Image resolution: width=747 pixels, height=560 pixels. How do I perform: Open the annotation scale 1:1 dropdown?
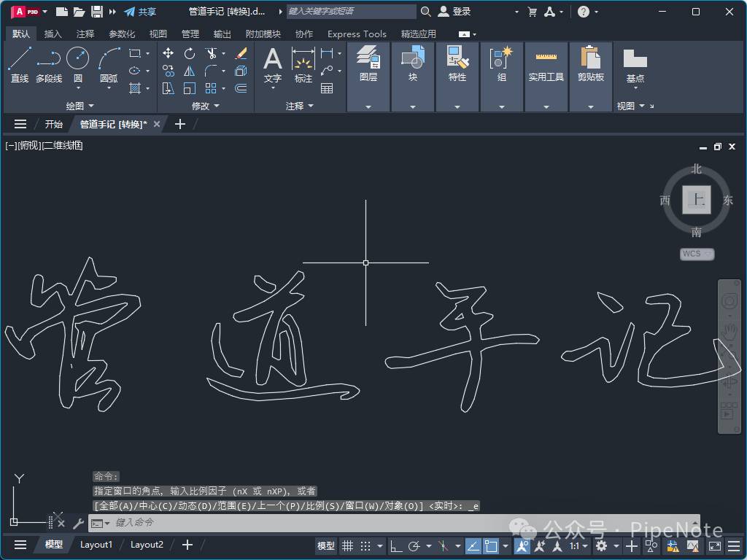tap(578, 545)
